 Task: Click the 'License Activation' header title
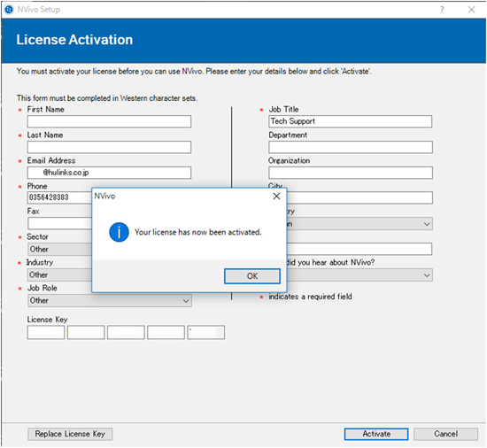coord(74,40)
